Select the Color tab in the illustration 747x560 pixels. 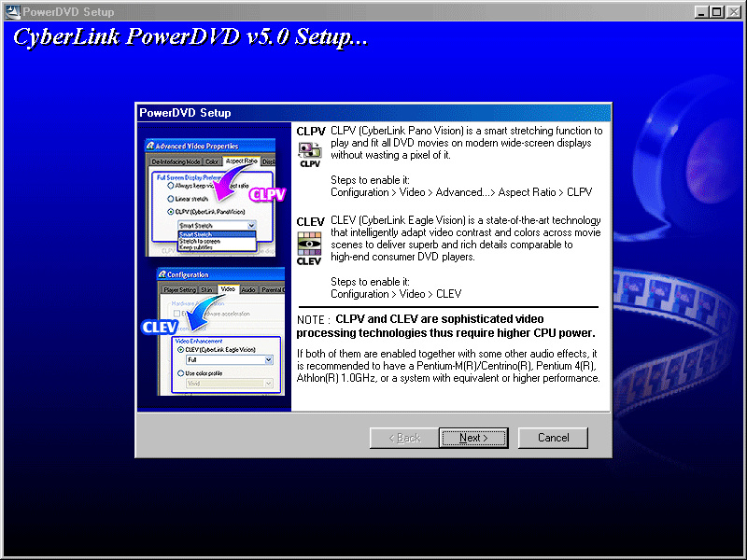[x=212, y=161]
